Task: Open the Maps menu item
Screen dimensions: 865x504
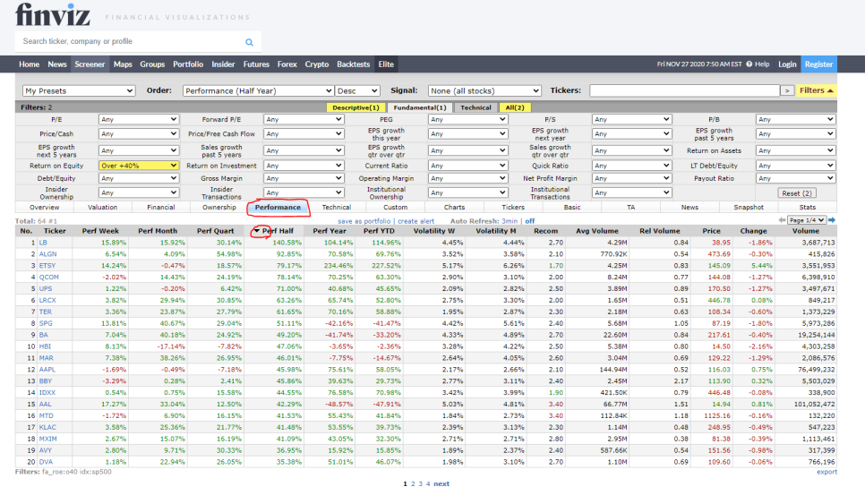Action: point(123,64)
